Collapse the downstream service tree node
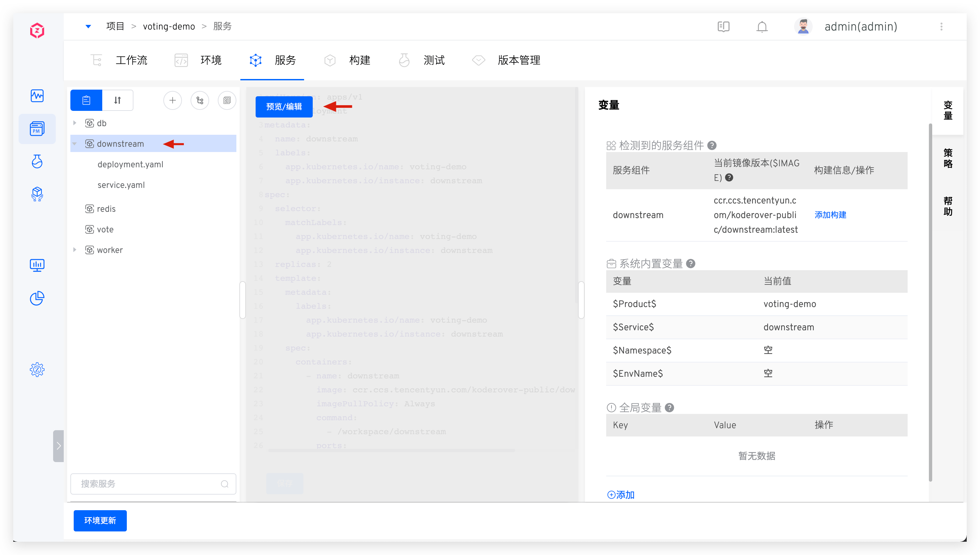This screenshot has height=555, width=980. pyautogui.click(x=75, y=144)
